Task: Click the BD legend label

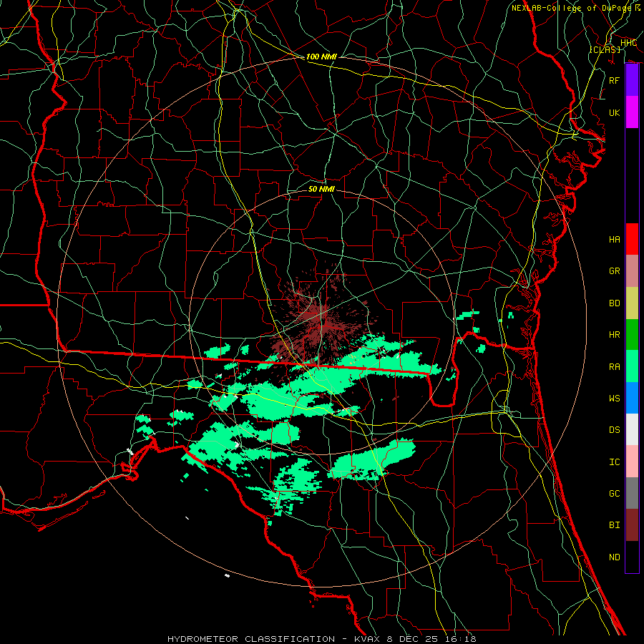Action: [614, 303]
